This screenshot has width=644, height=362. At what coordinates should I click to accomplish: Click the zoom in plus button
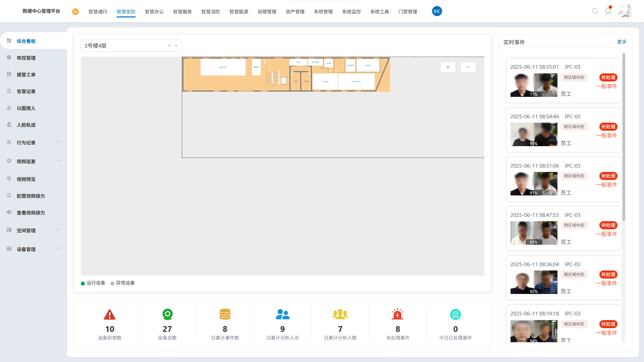pyautogui.click(x=448, y=67)
